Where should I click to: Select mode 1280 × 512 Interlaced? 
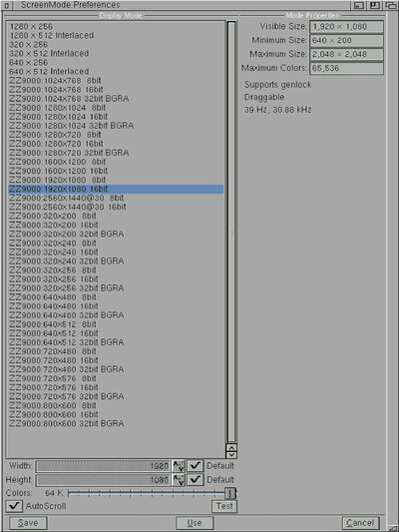tap(116, 35)
